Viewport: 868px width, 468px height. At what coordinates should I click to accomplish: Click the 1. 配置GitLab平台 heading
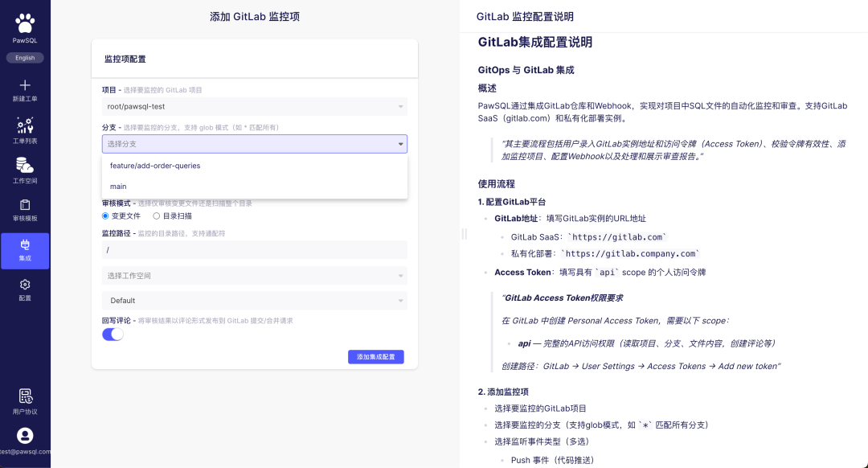coord(511,202)
